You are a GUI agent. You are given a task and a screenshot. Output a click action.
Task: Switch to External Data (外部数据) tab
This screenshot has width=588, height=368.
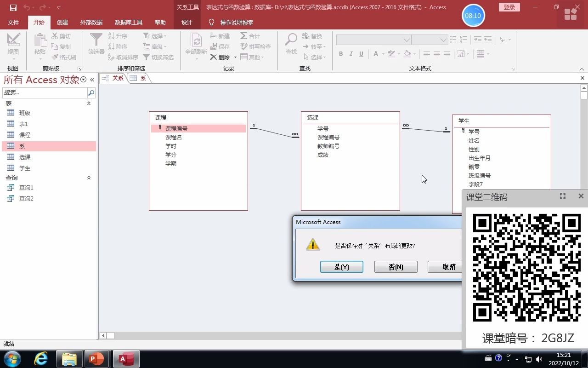tap(91, 23)
